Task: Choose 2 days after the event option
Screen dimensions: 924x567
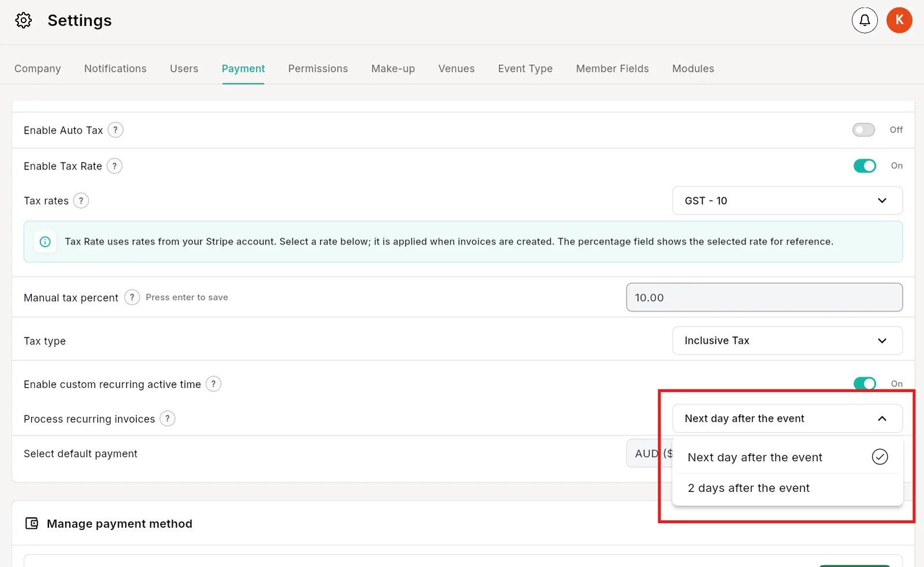Action: click(x=787, y=488)
